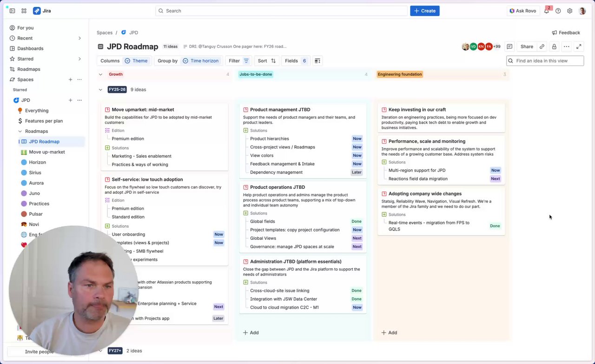Enter fullscreen with the expand icon
The height and width of the screenshot is (364, 595).
579,46
